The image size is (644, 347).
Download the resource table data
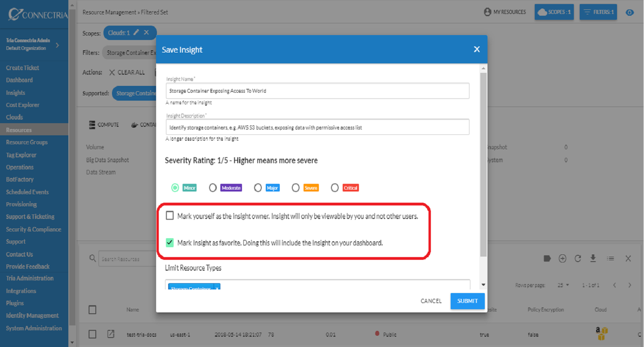point(593,258)
